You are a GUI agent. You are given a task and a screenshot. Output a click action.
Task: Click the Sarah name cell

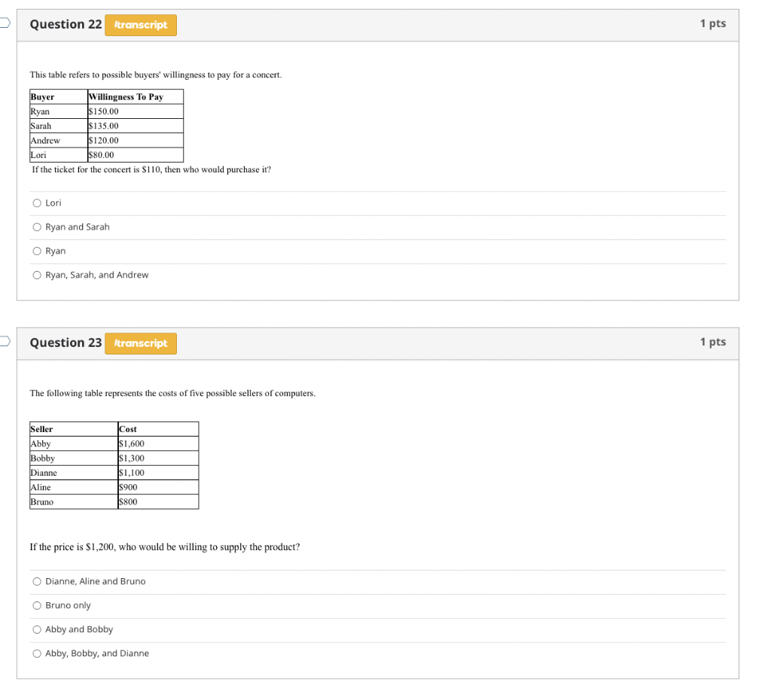click(59, 126)
